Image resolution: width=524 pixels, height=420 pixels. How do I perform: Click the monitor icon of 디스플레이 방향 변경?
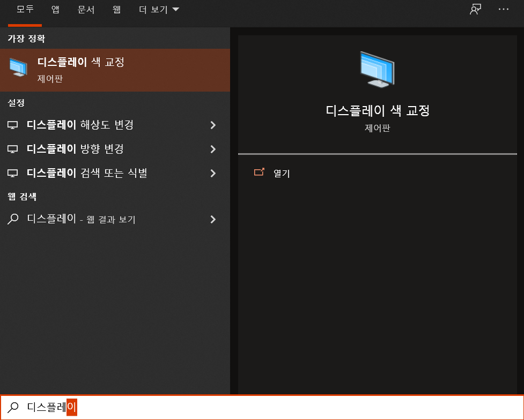tap(13, 149)
